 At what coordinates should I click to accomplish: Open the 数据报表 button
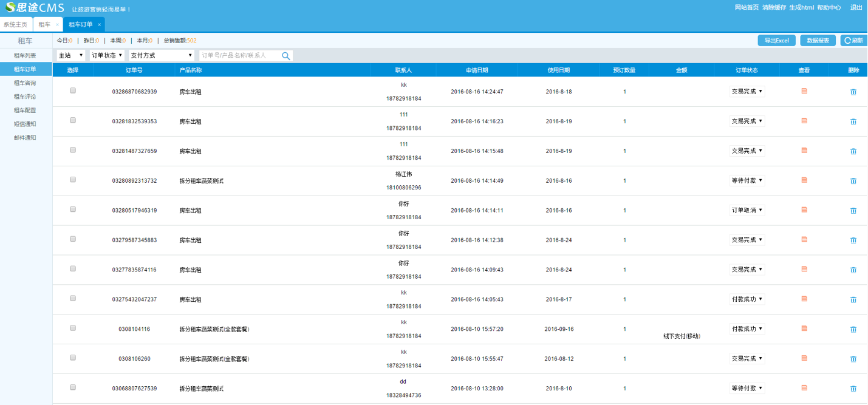[x=818, y=41]
